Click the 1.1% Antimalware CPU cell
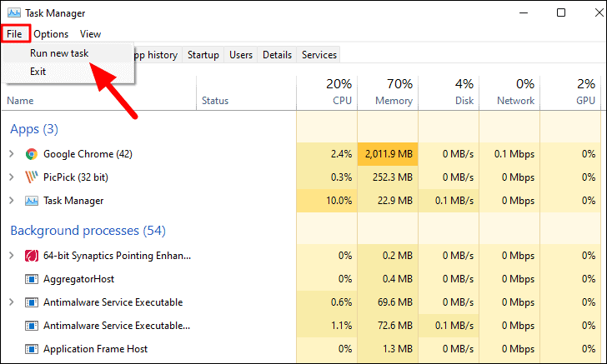 point(327,326)
